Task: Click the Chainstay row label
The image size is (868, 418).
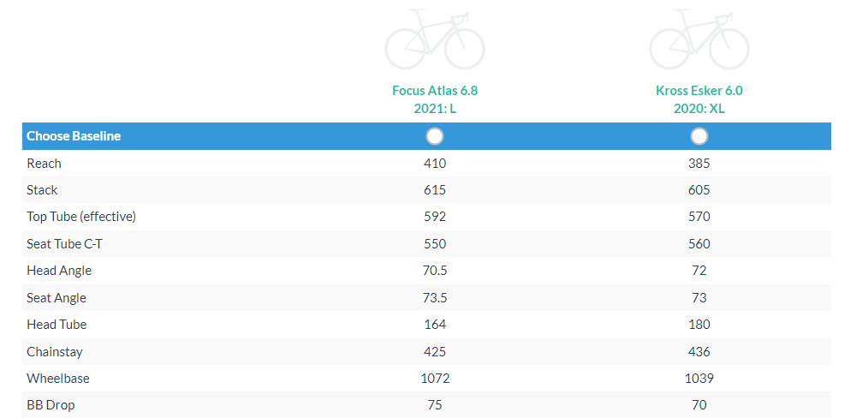Action: coord(55,351)
